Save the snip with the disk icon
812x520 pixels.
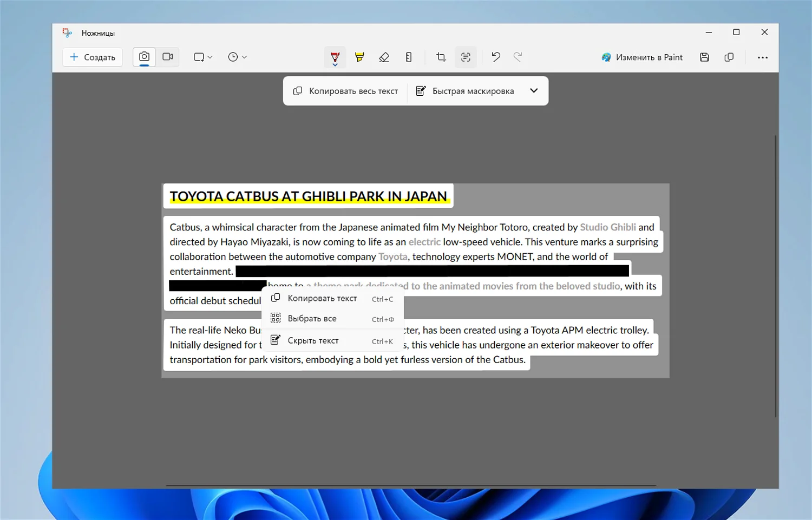pos(704,57)
